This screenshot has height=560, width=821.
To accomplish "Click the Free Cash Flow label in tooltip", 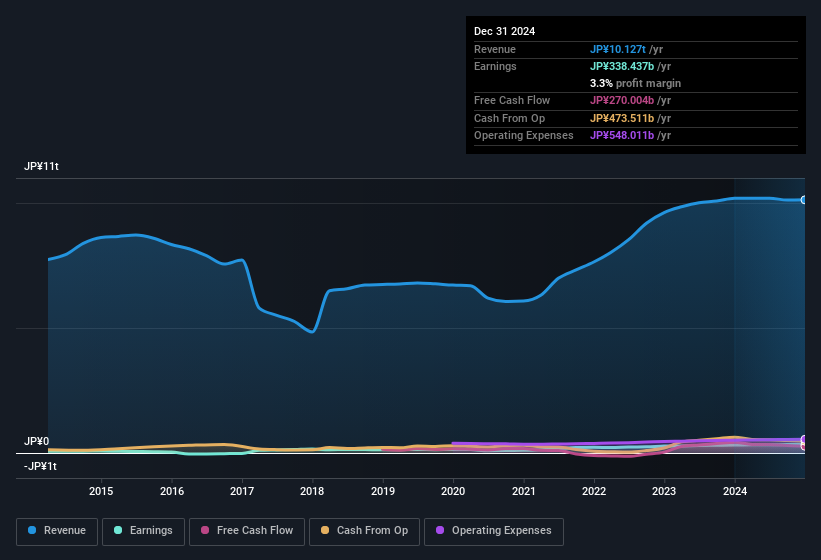I will click(512, 100).
